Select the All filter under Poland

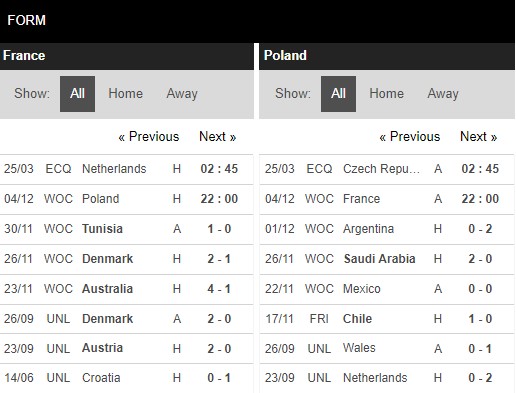click(338, 94)
